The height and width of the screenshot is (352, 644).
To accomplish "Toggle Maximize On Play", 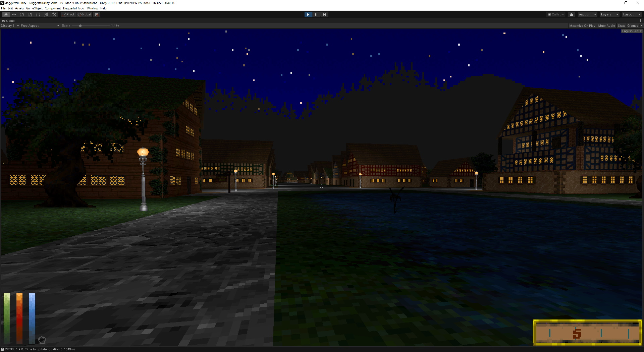I will click(x=582, y=26).
